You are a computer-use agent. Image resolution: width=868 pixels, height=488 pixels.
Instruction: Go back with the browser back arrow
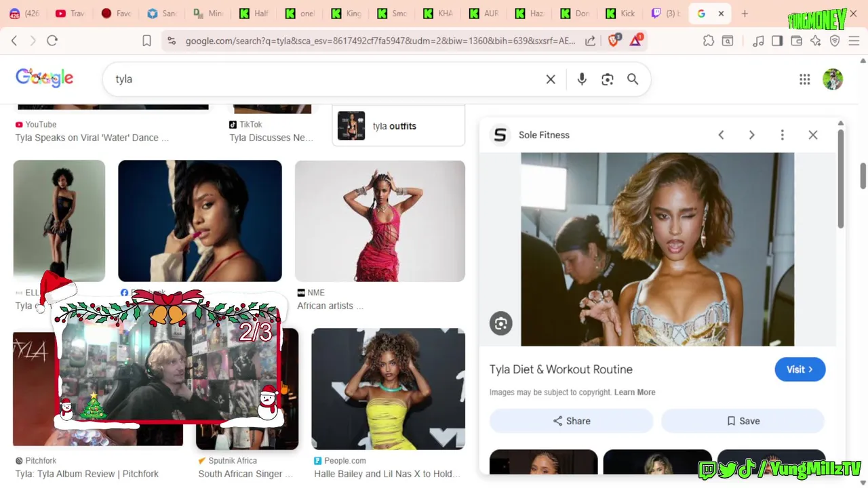coord(14,41)
